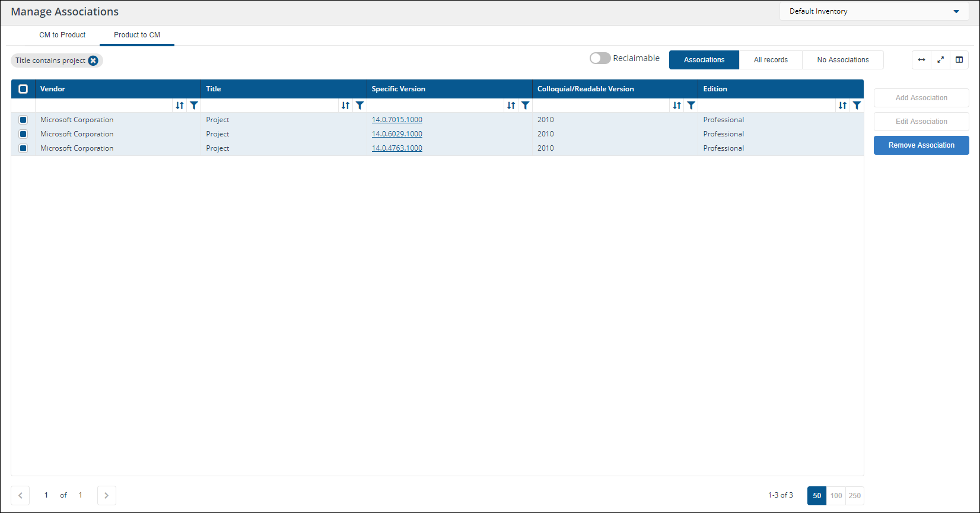
Task: Open the 14.0.6029.1000 version link
Action: [x=397, y=134]
